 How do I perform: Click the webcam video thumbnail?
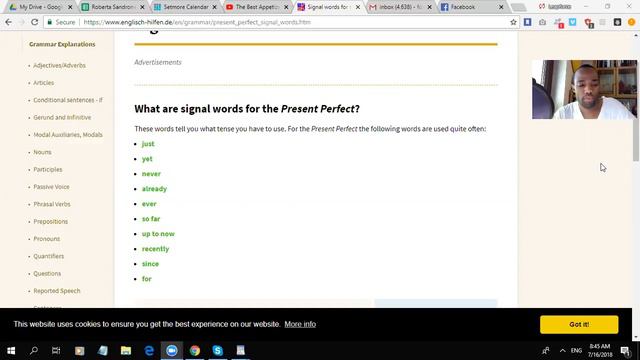click(584, 89)
